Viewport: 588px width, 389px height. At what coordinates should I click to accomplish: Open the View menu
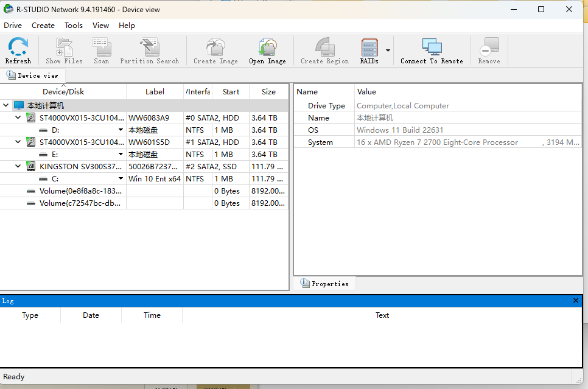coord(101,25)
